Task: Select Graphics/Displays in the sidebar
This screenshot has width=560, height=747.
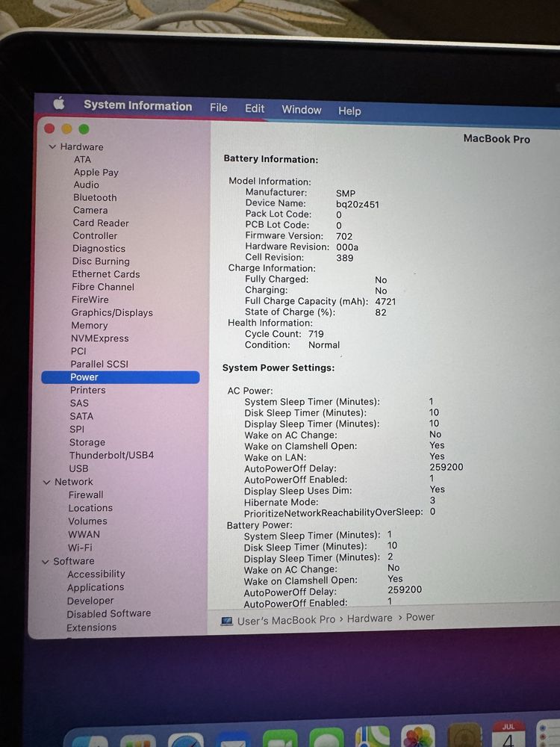Action: click(112, 312)
